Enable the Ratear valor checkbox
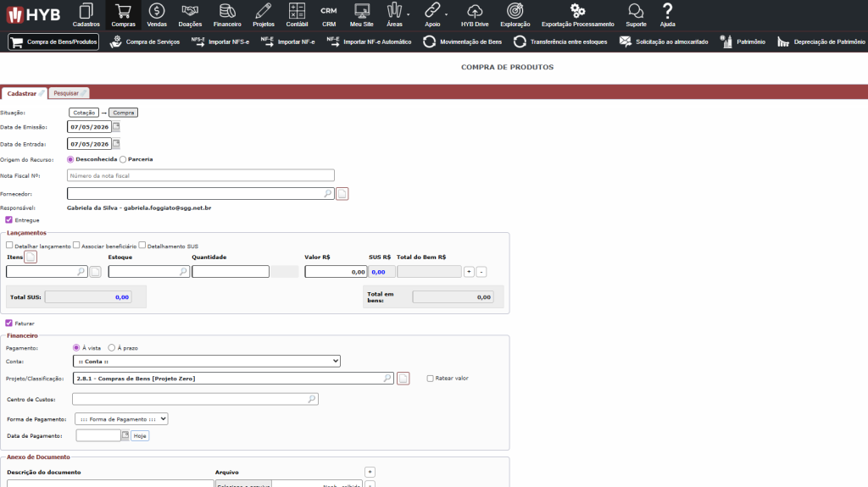The height and width of the screenshot is (487, 868). pyautogui.click(x=430, y=379)
